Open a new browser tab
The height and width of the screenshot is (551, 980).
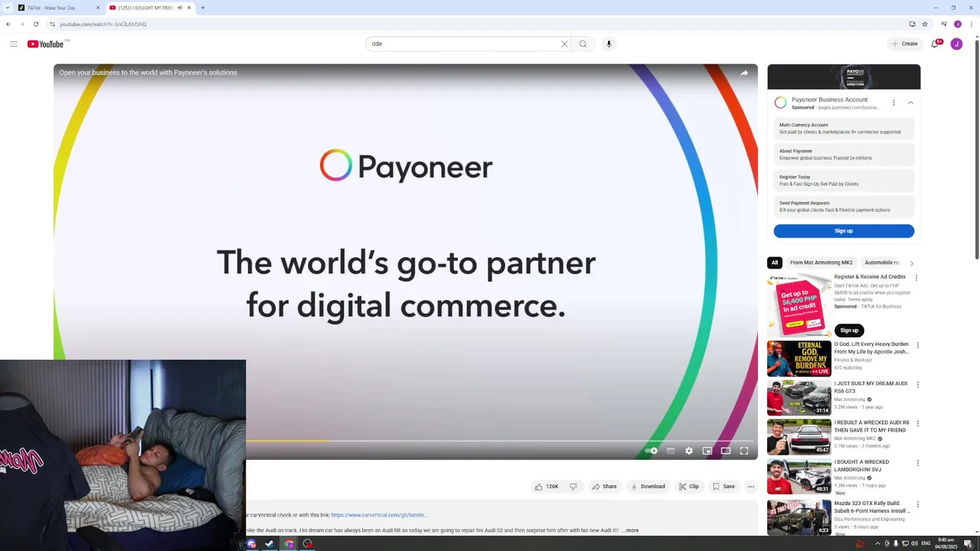[203, 8]
